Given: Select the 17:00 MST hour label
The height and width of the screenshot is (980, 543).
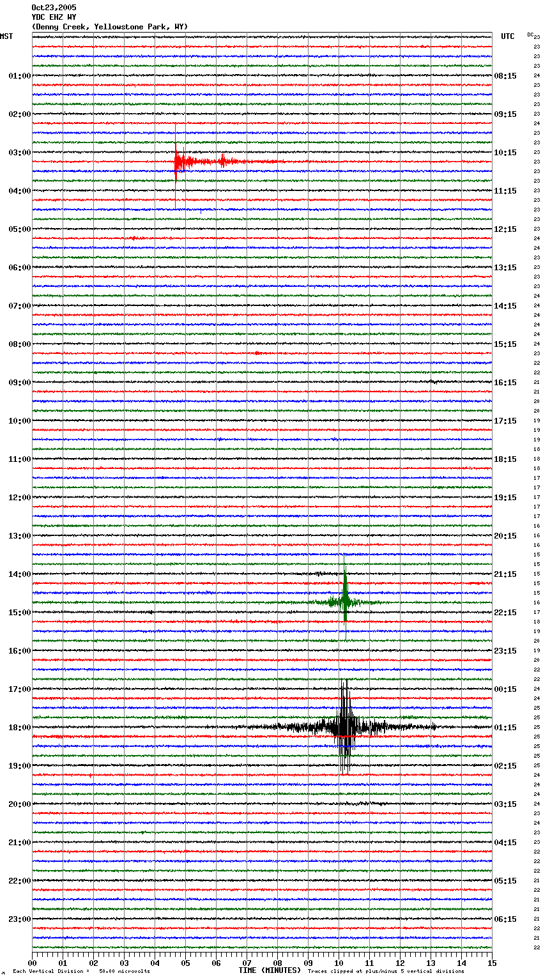Looking at the screenshot, I should [x=20, y=689].
